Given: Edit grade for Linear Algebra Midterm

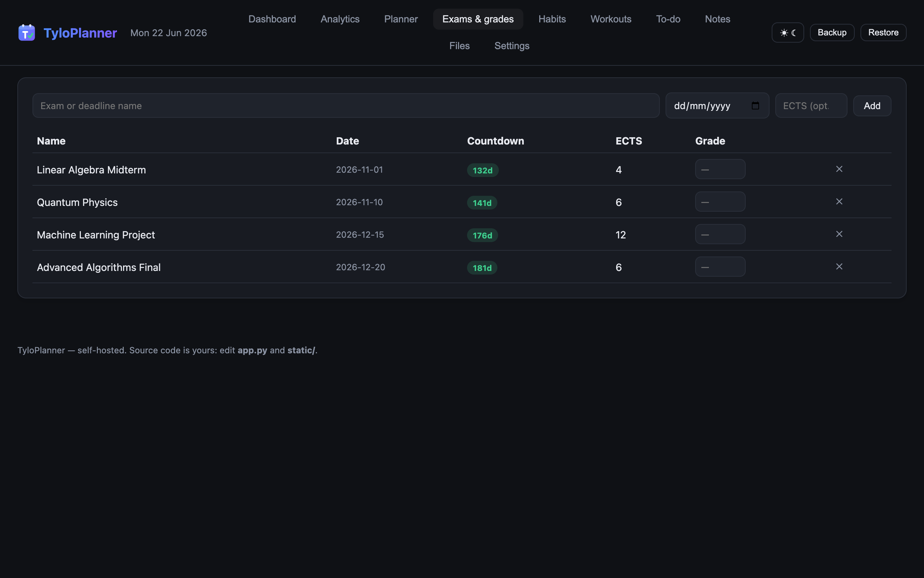Looking at the screenshot, I should (x=720, y=169).
